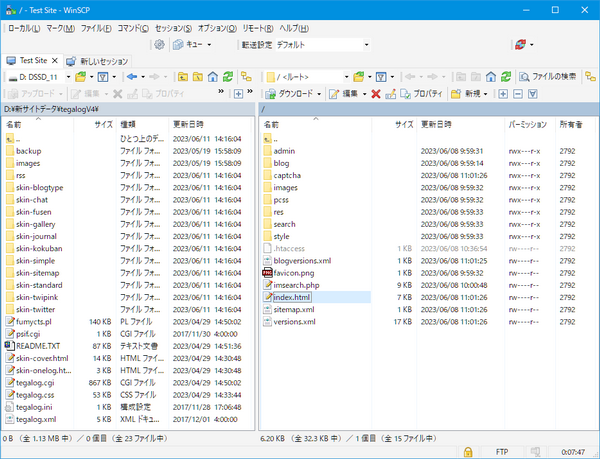
Task: Expand the queue dropdown arrow
Action: pyautogui.click(x=209, y=45)
